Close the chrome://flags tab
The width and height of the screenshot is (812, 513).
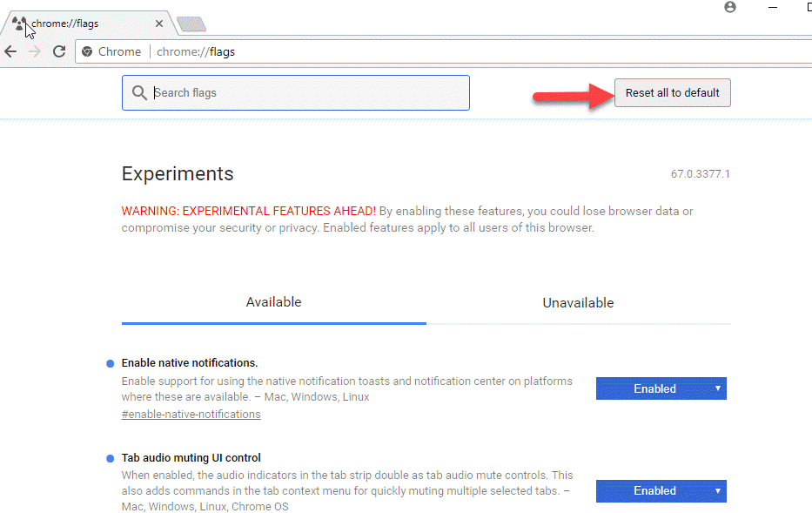(x=159, y=24)
